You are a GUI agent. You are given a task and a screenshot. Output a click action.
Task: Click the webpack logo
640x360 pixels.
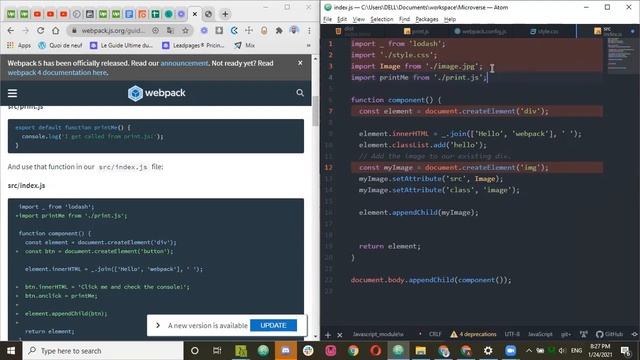157,93
